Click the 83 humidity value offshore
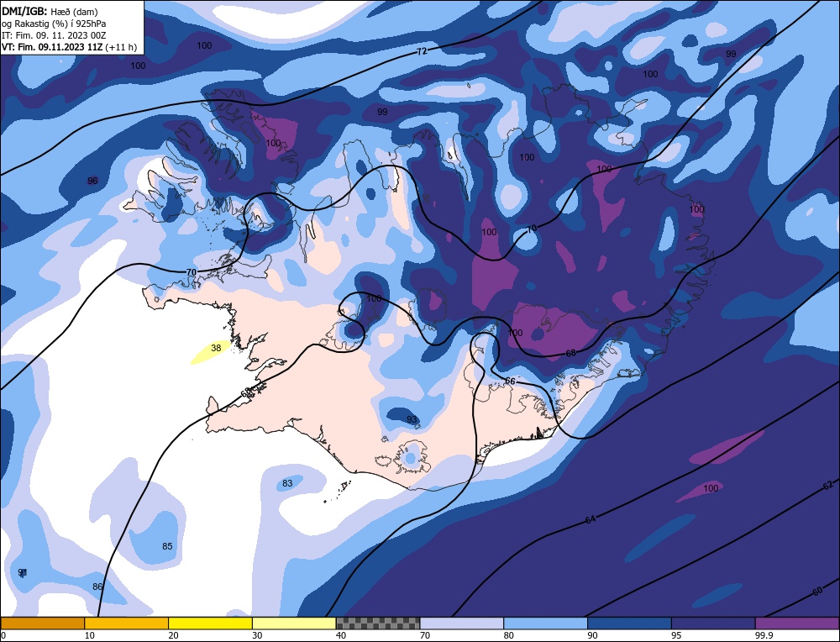The height and width of the screenshot is (642, 840). click(287, 483)
